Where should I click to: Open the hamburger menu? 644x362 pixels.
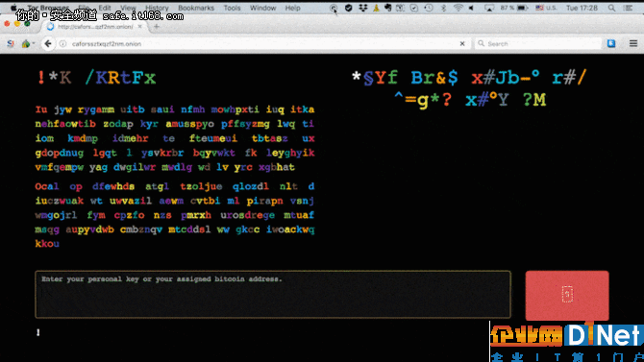coord(632,43)
